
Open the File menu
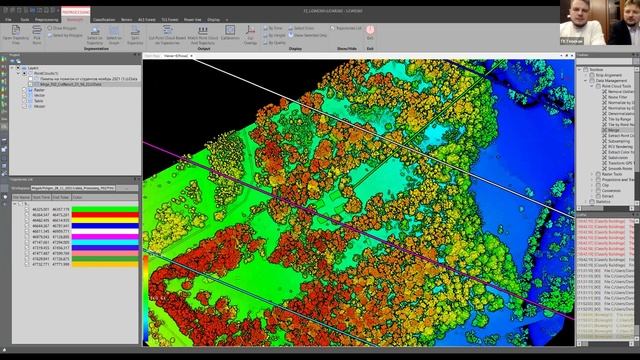(8, 20)
